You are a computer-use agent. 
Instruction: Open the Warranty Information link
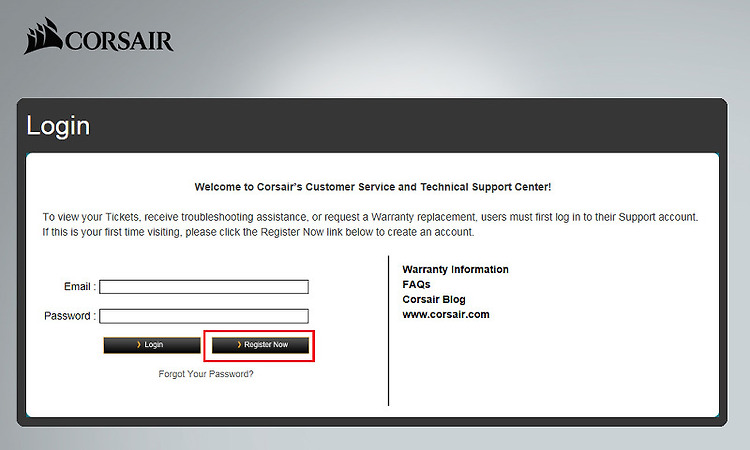click(x=455, y=269)
